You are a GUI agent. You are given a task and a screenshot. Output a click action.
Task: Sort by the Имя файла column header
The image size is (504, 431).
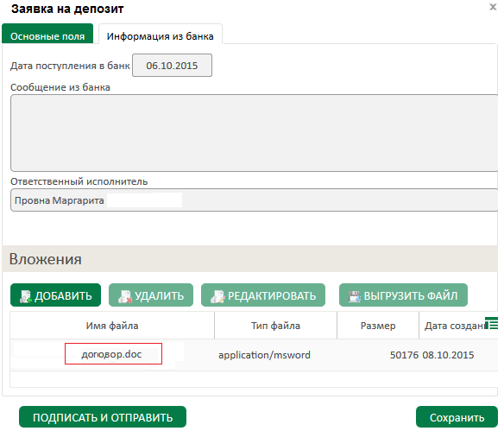pyautogui.click(x=112, y=326)
